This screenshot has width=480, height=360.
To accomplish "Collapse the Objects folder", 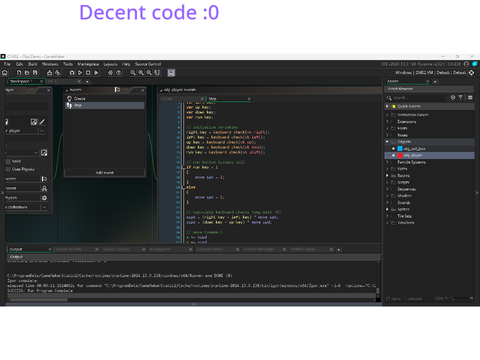I will [x=387, y=142].
